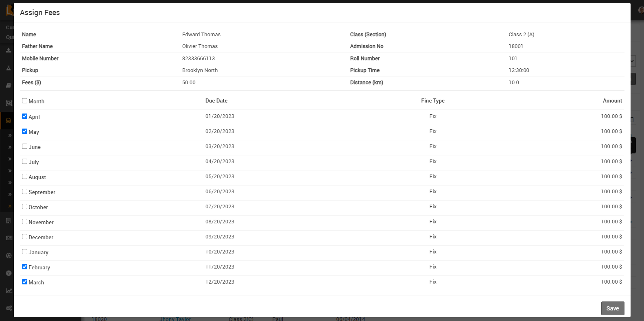Image resolution: width=644 pixels, height=321 pixels.
Task: Click the flask icon in sidebar
Action: (9, 68)
